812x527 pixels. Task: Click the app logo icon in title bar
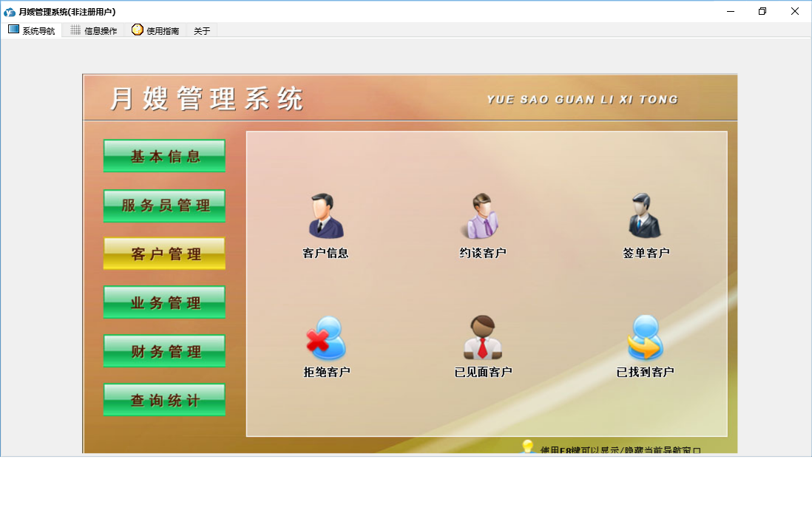(10, 11)
